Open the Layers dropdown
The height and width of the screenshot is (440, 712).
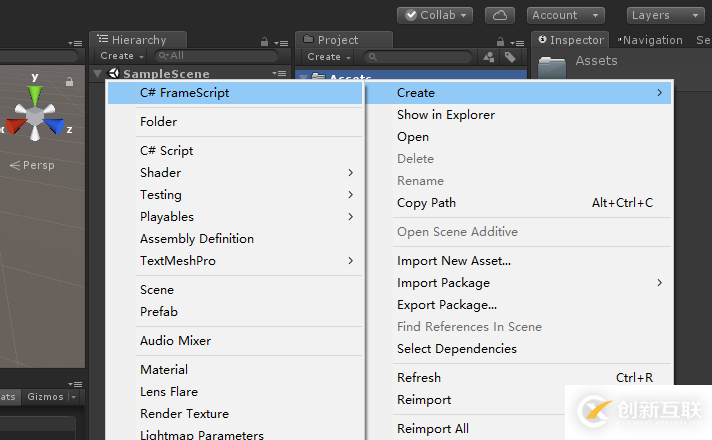click(x=666, y=15)
